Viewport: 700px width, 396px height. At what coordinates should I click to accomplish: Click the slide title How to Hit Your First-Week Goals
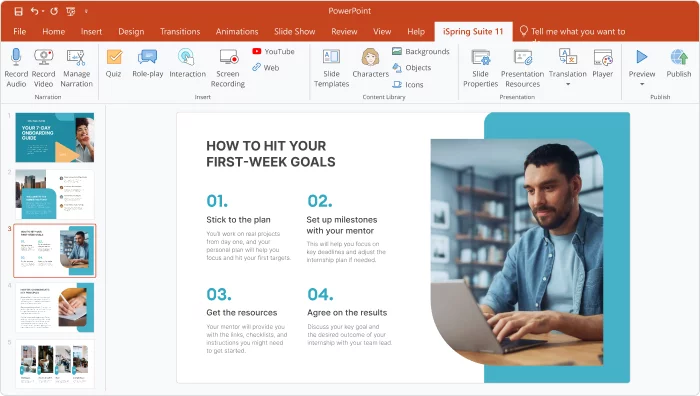pyautogui.click(x=271, y=154)
